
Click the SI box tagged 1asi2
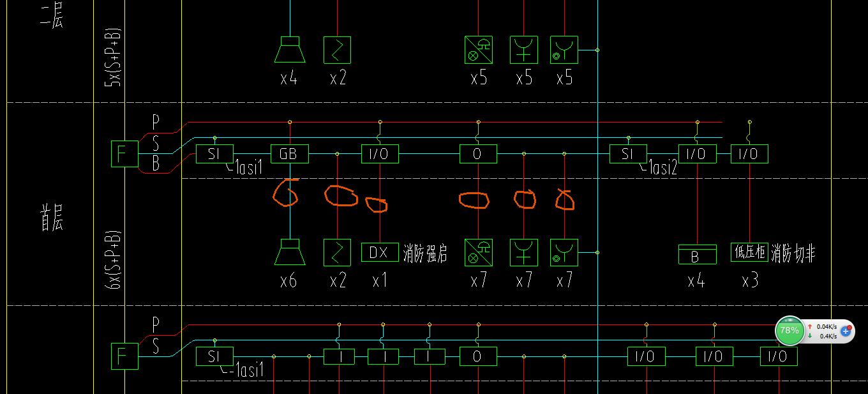point(628,154)
